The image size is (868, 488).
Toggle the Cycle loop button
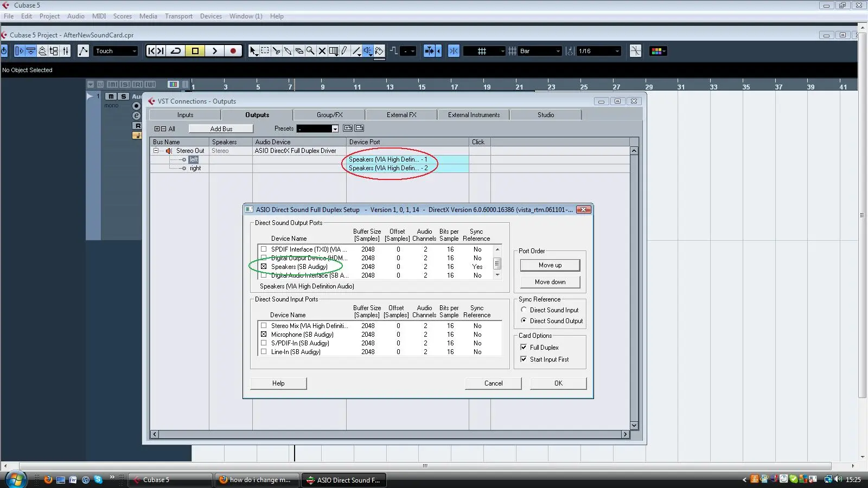point(176,51)
